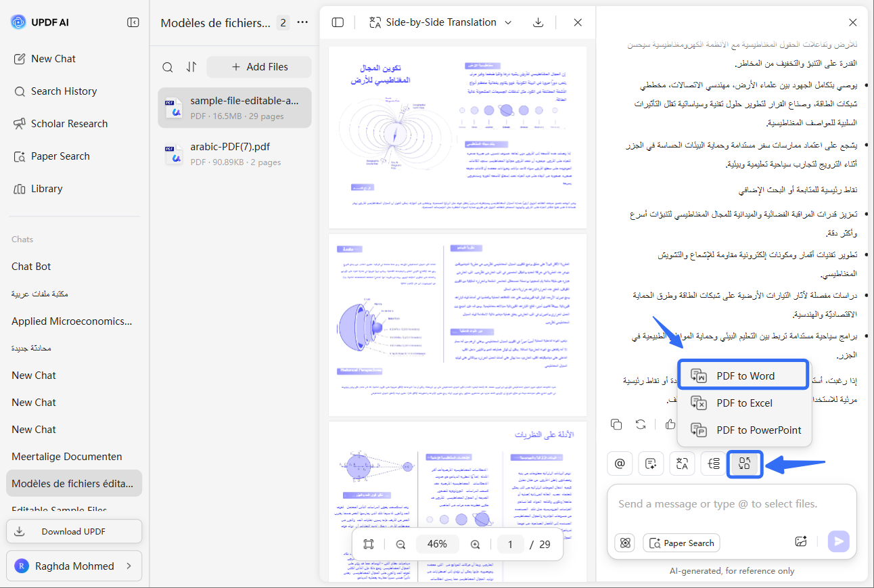Choose PDF to PowerPoint option

[x=743, y=430]
